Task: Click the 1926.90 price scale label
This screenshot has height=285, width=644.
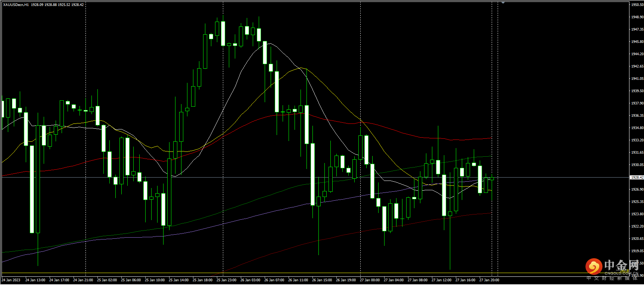Action: pyautogui.click(x=637, y=190)
